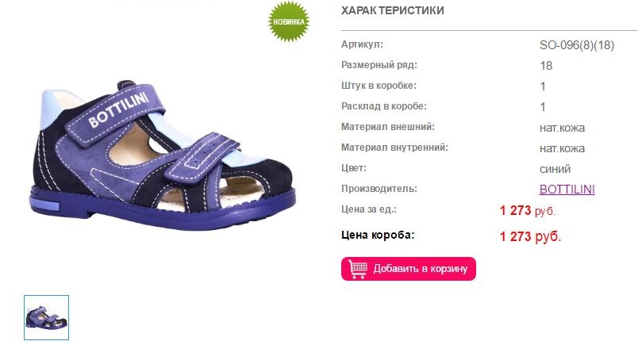Open the BOTTILINI manufacturer link
This screenshot has width=638, height=364.
[567, 190]
